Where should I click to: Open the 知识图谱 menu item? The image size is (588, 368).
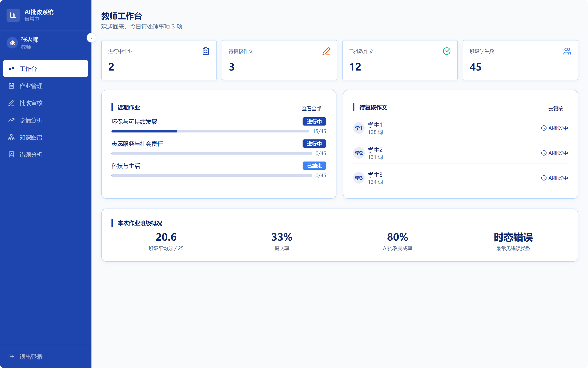click(x=46, y=137)
